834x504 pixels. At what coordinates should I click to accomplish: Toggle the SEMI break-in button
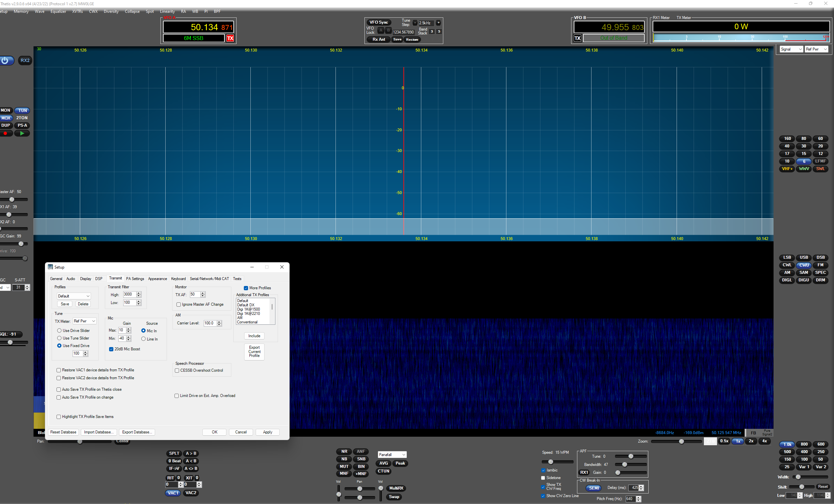click(594, 488)
